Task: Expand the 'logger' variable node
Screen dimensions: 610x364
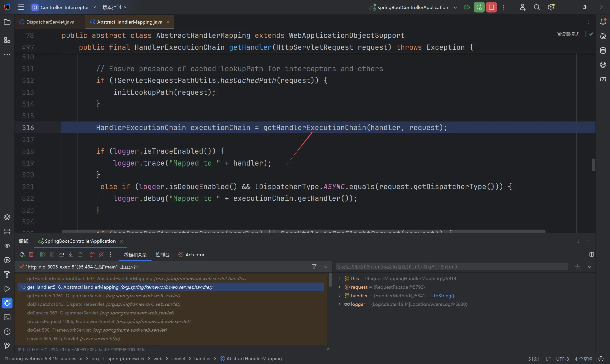Action: tap(340, 304)
